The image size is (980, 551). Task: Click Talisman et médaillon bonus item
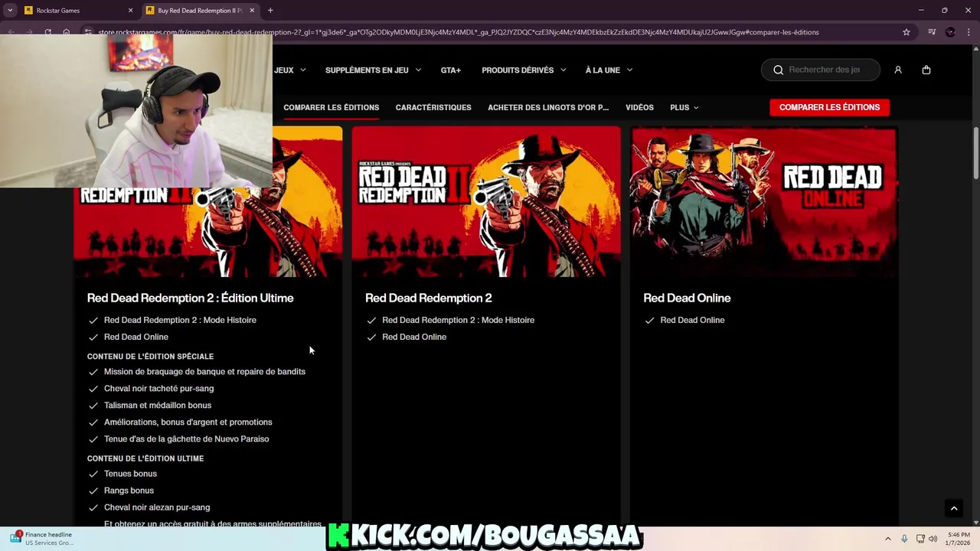158,405
